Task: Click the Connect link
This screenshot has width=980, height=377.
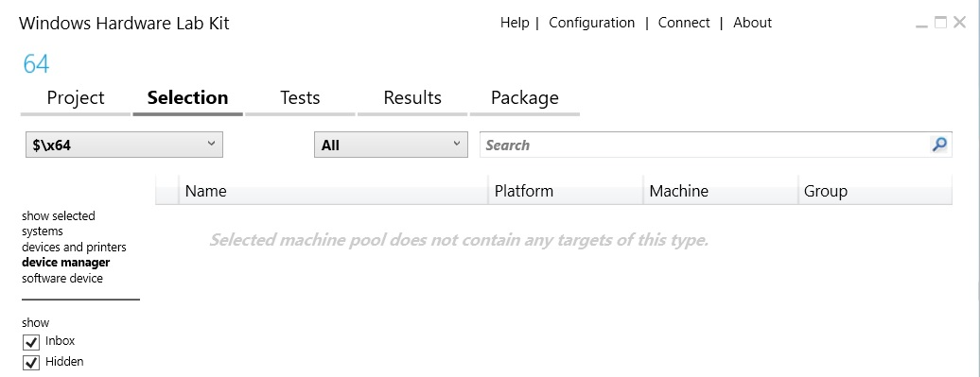Action: (x=684, y=23)
